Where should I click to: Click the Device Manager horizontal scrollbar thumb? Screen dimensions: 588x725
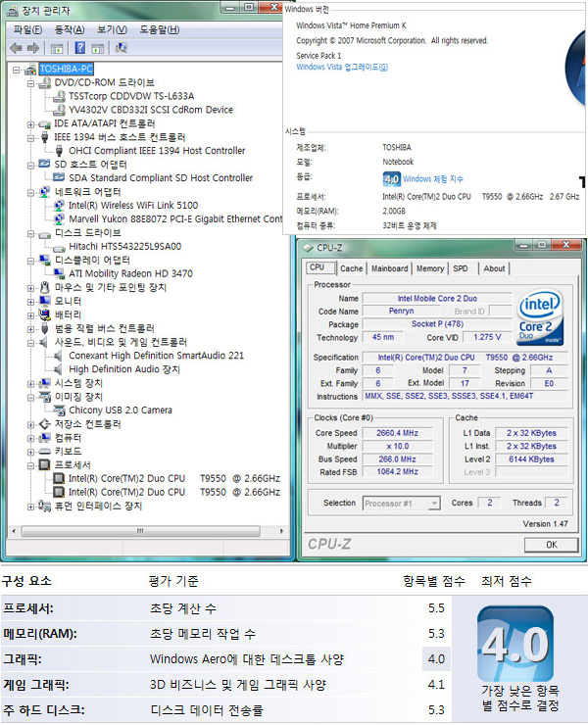141,531
